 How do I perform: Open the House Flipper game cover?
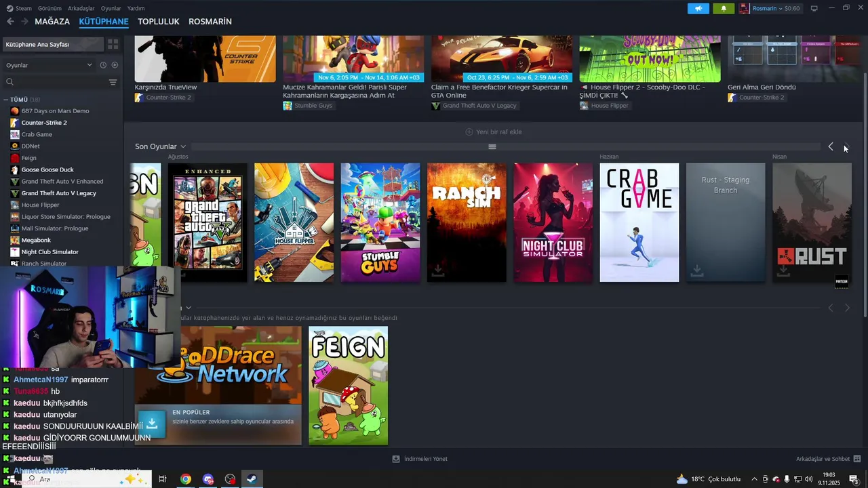pyautogui.click(x=294, y=222)
